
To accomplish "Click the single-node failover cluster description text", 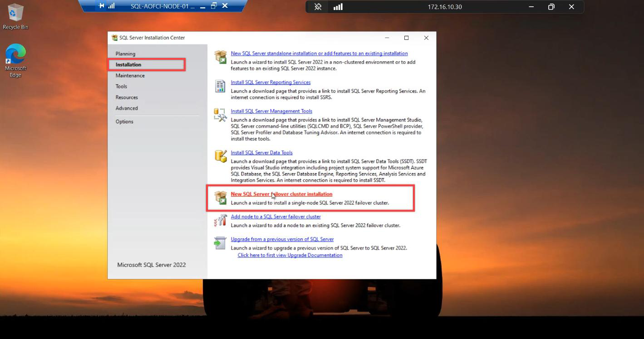I will [x=310, y=203].
